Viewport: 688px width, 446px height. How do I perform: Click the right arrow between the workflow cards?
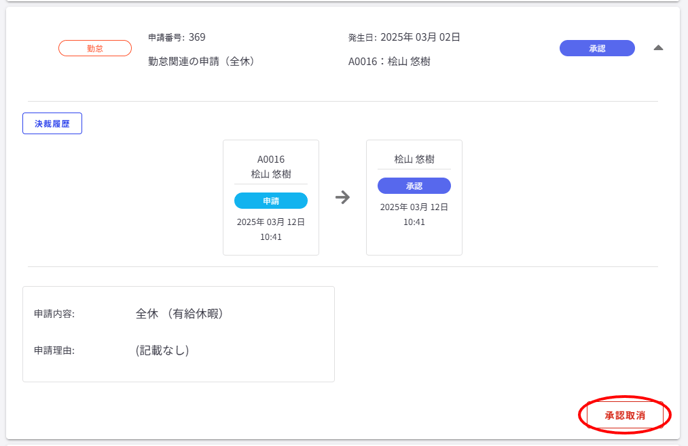click(342, 197)
